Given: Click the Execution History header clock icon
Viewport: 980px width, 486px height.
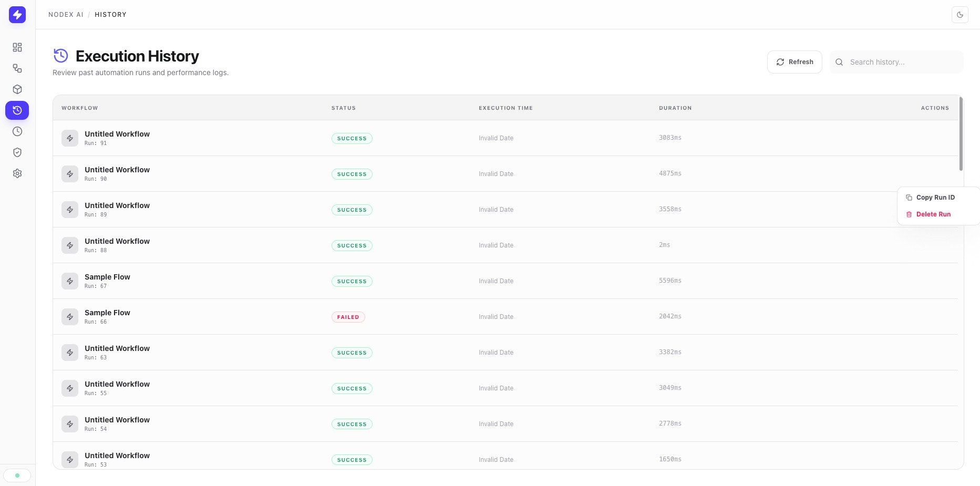Looking at the screenshot, I should point(60,55).
